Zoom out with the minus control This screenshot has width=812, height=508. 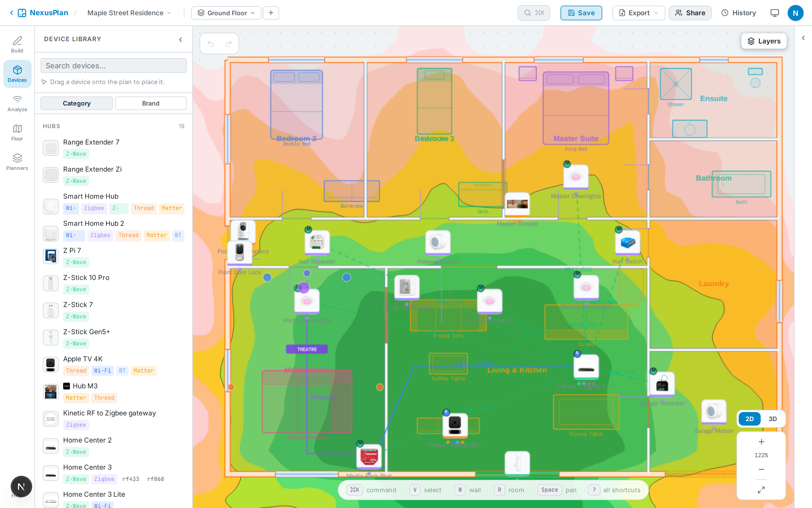tap(761, 469)
